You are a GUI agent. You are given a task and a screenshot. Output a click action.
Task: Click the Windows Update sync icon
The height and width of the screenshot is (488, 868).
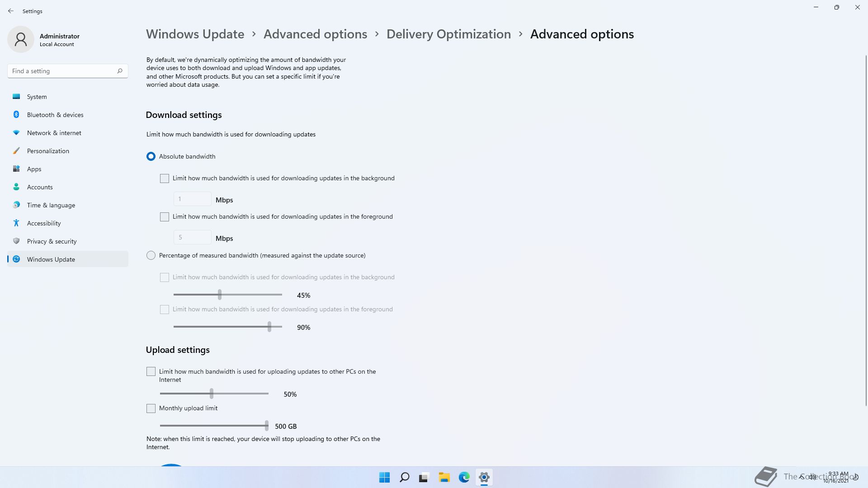[x=16, y=259]
